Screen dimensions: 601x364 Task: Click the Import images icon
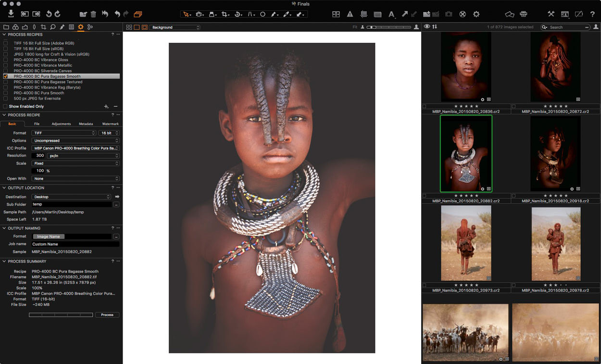pyautogui.click(x=11, y=14)
